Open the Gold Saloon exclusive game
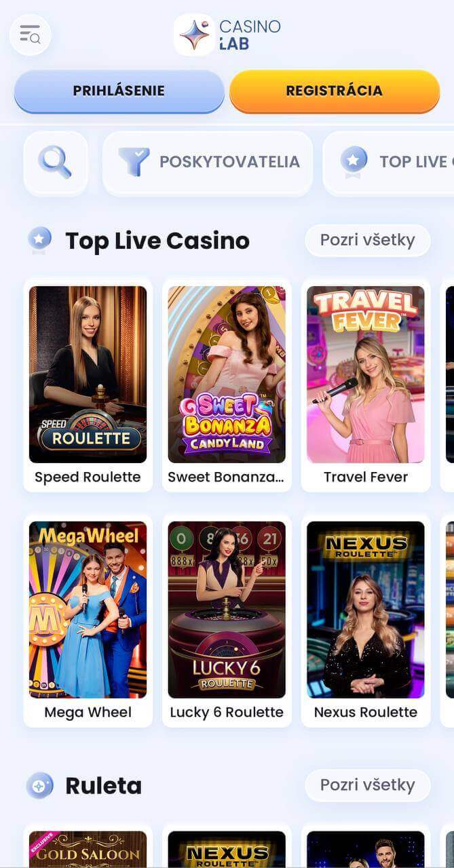 (x=88, y=848)
